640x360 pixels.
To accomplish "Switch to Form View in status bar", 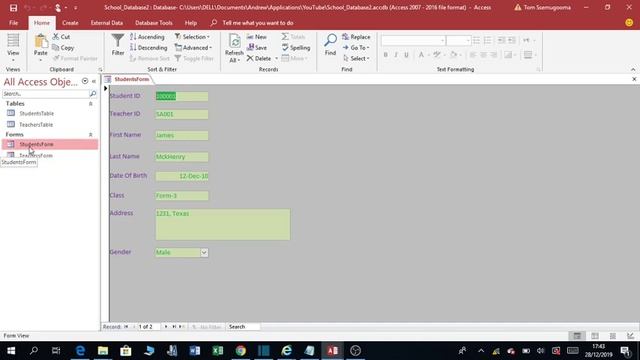I will pyautogui.click(x=577, y=336).
